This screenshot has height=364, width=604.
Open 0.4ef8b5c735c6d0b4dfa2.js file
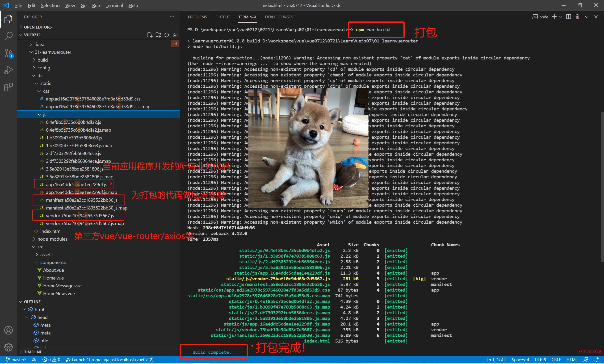99,122
